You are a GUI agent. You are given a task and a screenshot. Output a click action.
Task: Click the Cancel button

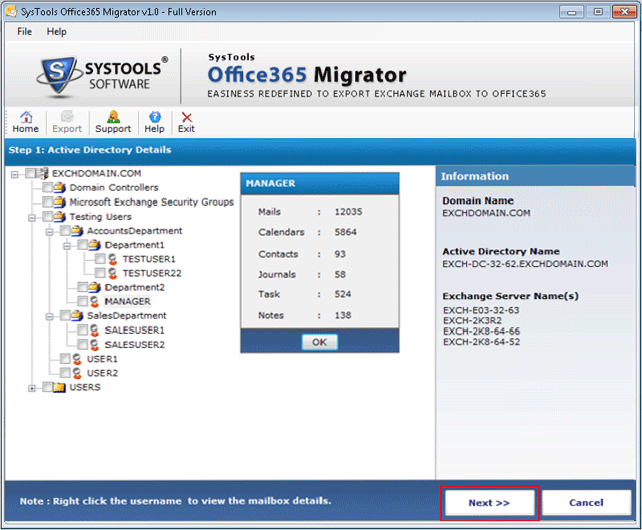(x=586, y=503)
